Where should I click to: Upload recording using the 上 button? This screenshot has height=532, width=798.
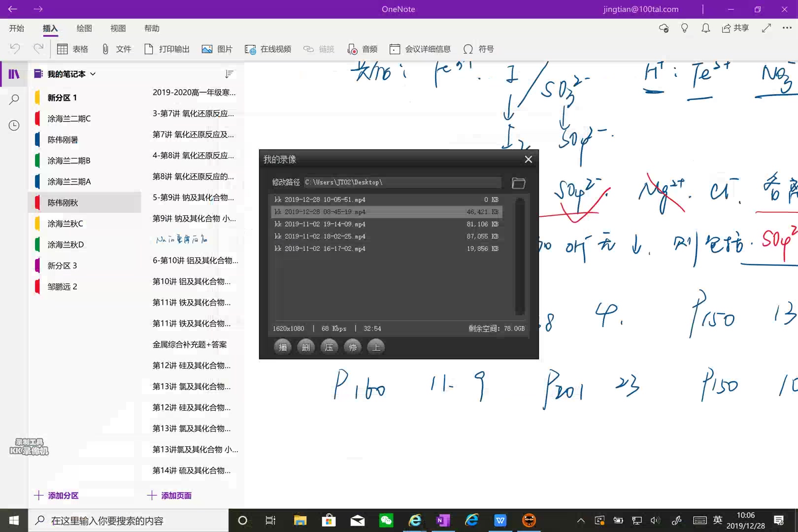pyautogui.click(x=376, y=347)
